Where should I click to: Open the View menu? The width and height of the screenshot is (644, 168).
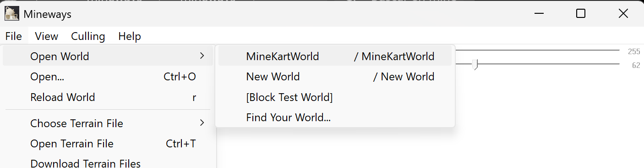tap(47, 36)
